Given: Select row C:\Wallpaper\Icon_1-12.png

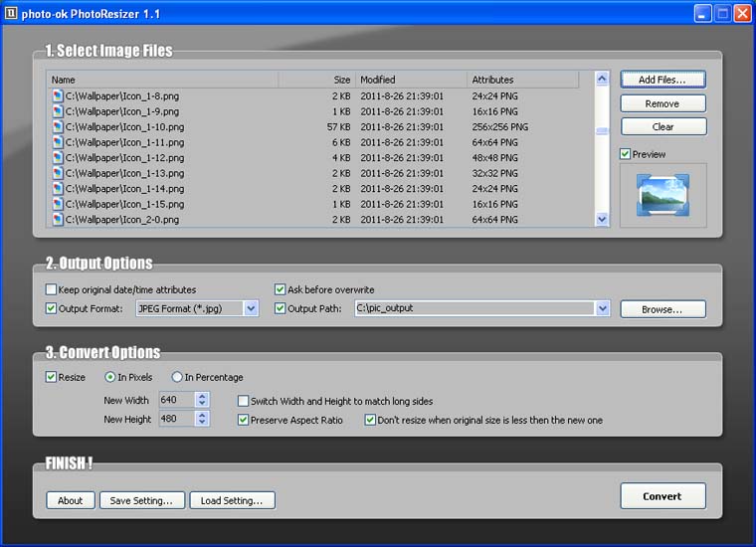Looking at the screenshot, I should [x=312, y=157].
